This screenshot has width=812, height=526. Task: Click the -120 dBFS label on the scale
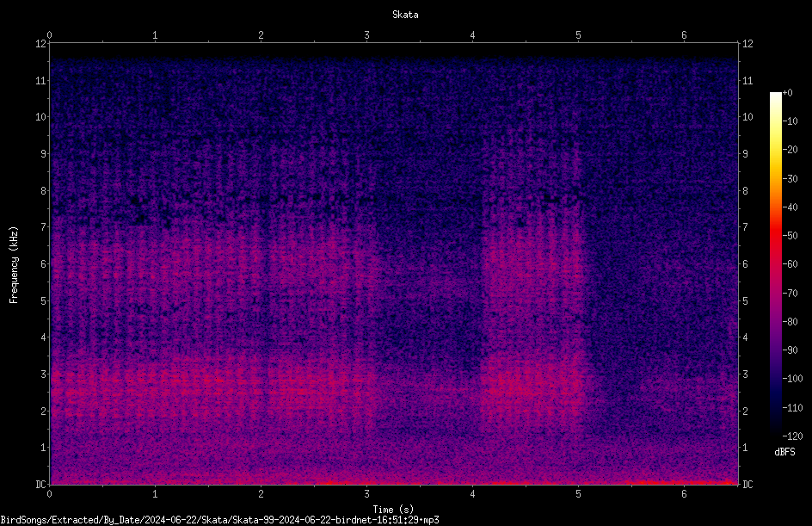click(792, 436)
